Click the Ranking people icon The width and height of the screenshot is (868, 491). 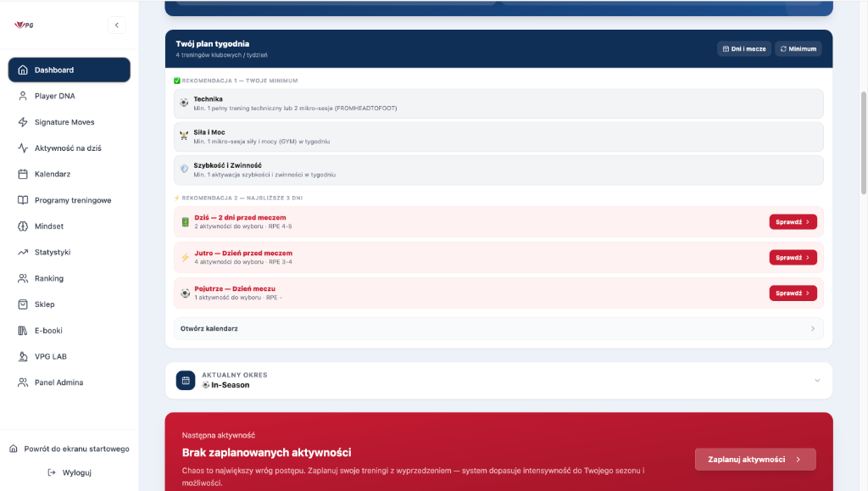click(x=23, y=278)
